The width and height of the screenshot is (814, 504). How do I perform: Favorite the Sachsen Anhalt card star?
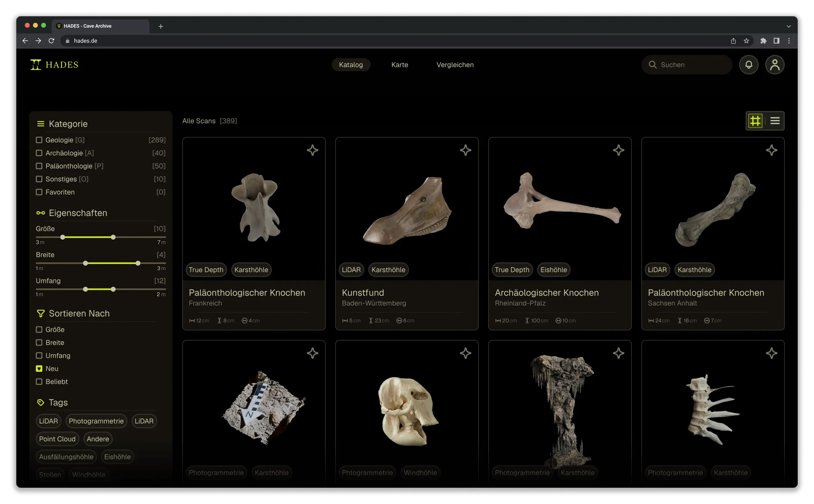771,150
